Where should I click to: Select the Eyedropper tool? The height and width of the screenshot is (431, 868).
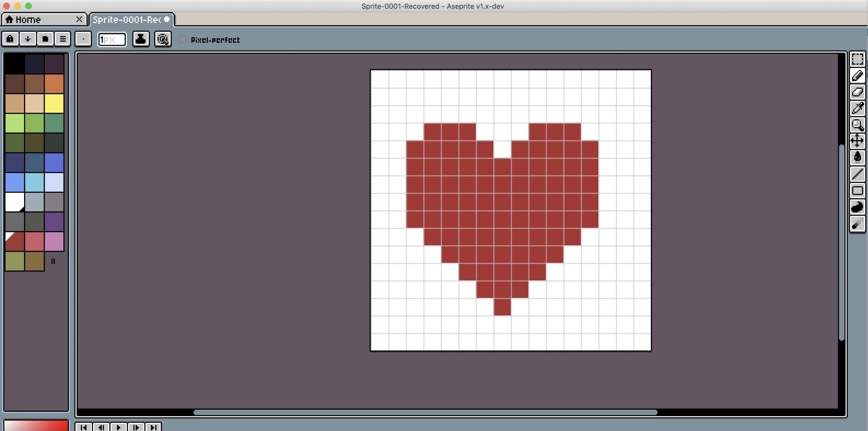pyautogui.click(x=857, y=108)
